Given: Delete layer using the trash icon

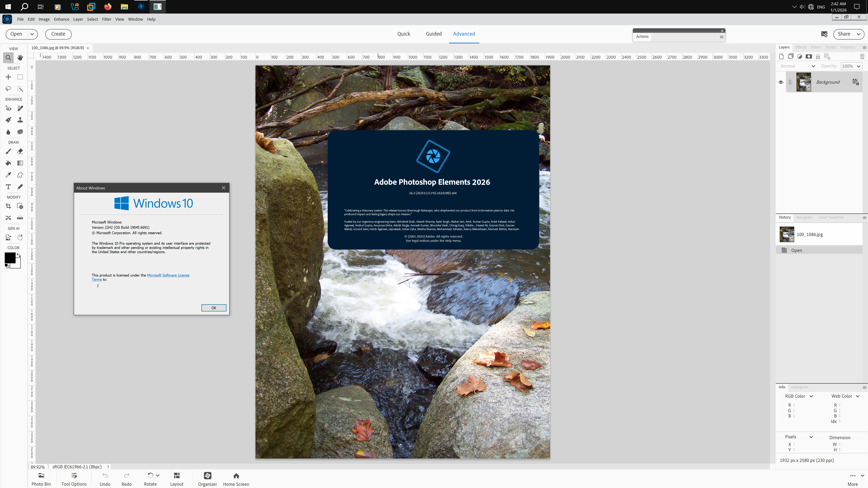Looking at the screenshot, I should pos(862,56).
